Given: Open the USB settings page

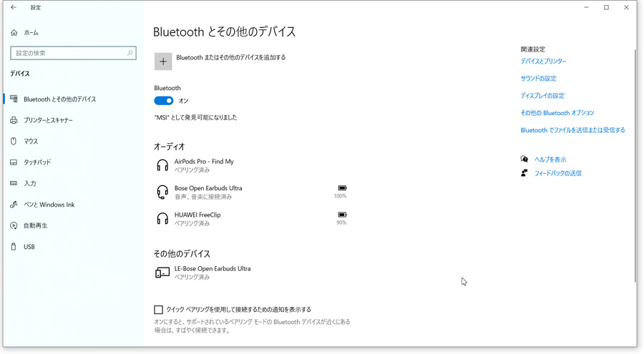Looking at the screenshot, I should click(x=29, y=247).
